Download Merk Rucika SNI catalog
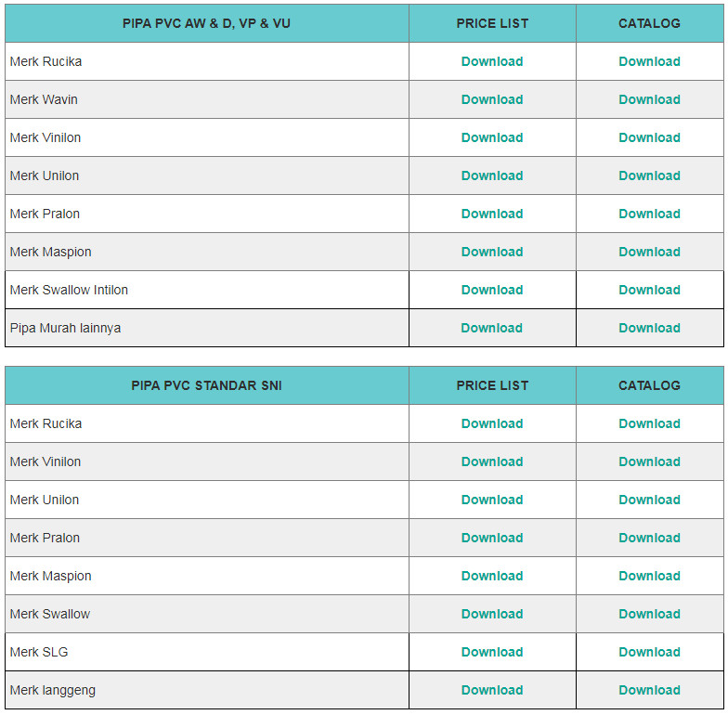This screenshot has width=728, height=715. click(649, 423)
